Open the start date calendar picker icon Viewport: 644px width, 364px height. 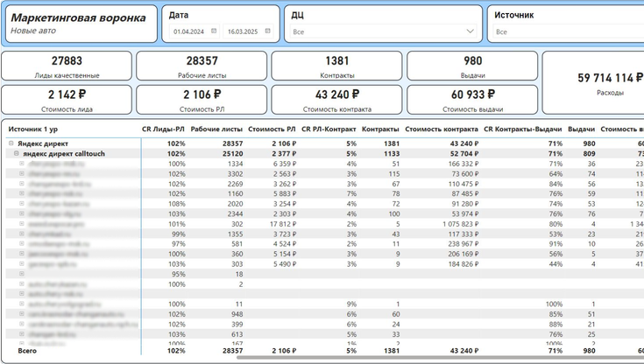214,31
